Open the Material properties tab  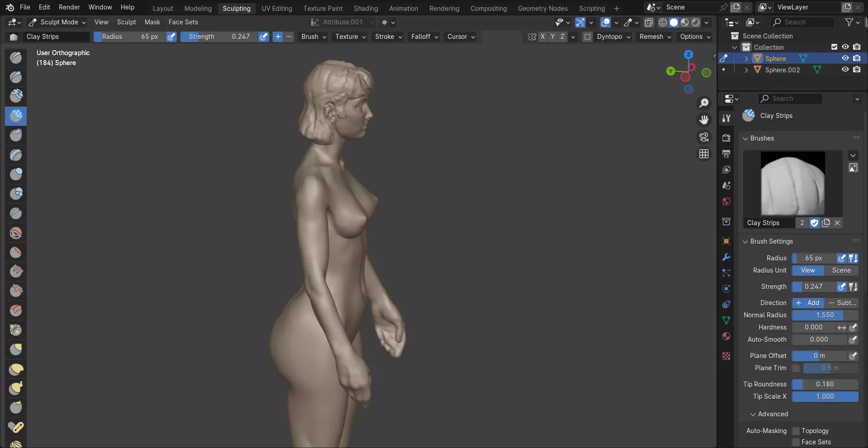726,336
